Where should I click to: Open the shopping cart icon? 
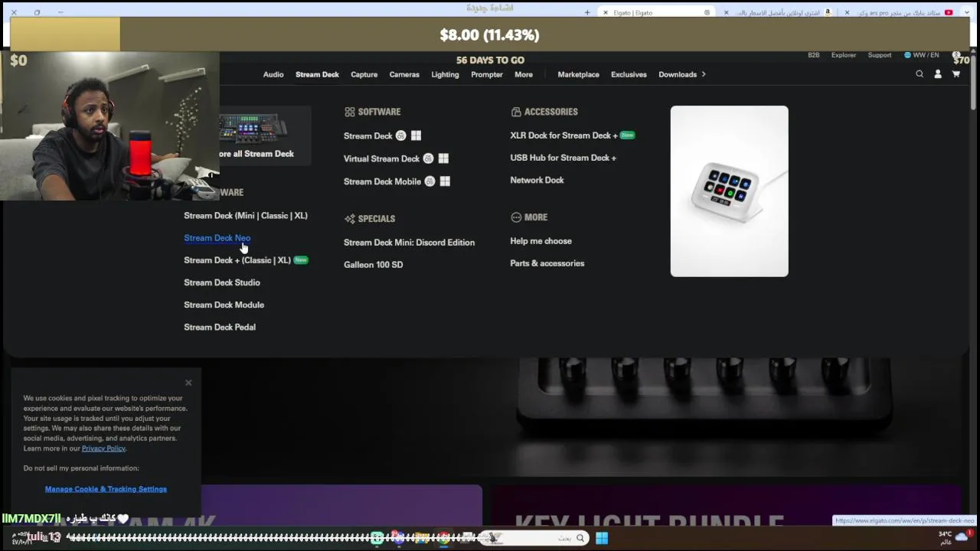point(956,74)
